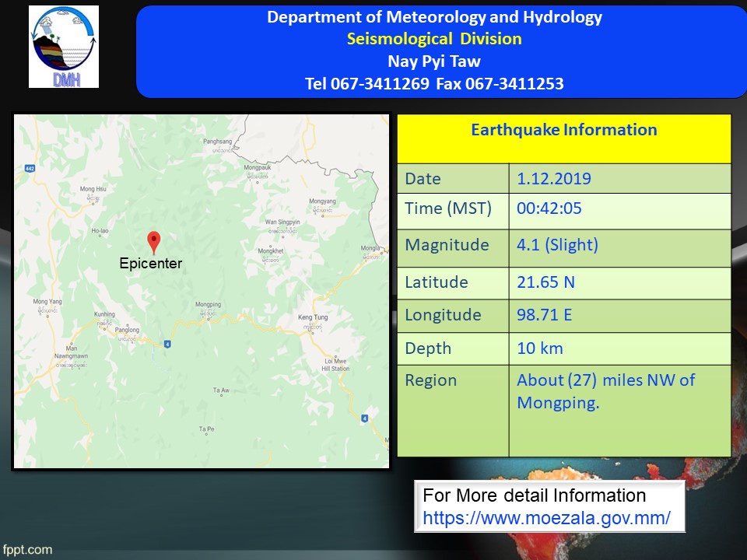This screenshot has height=560, width=747.
Task: Click the Earthquake Information table header
Action: point(563,131)
